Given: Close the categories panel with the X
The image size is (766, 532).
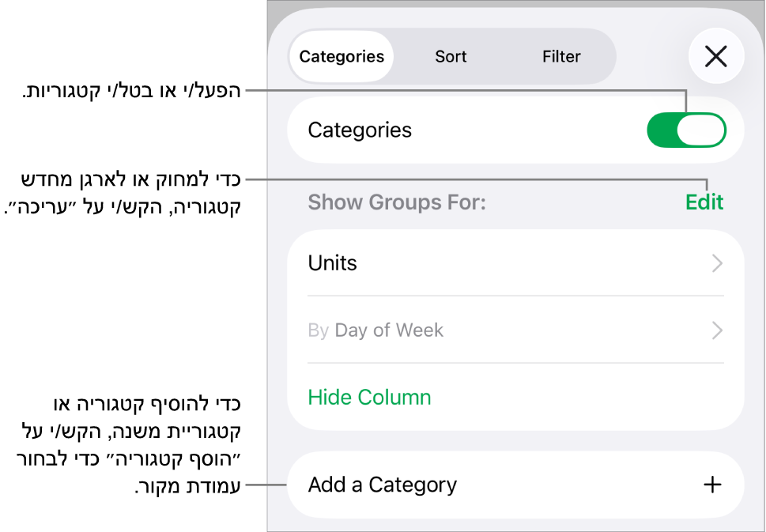Looking at the screenshot, I should click(715, 57).
